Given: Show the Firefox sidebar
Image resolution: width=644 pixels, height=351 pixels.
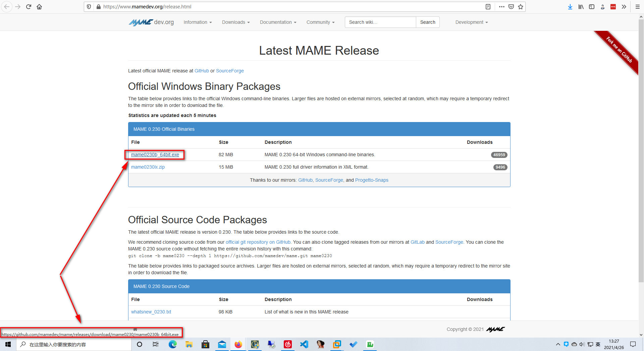Looking at the screenshot, I should click(592, 7).
